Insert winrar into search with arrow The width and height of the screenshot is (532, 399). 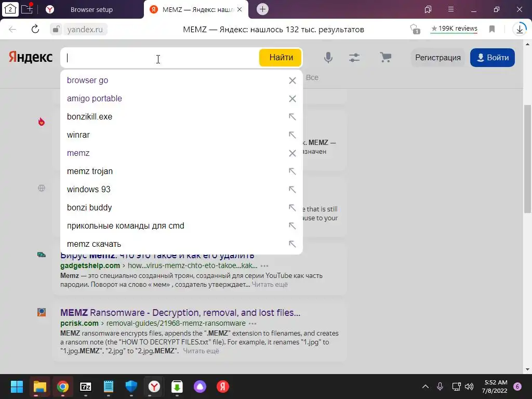[x=292, y=135]
